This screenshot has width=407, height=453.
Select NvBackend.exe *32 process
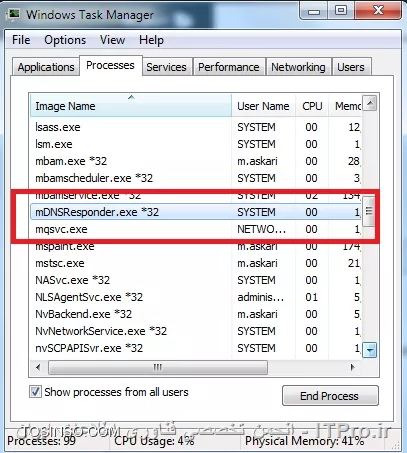[196, 314]
